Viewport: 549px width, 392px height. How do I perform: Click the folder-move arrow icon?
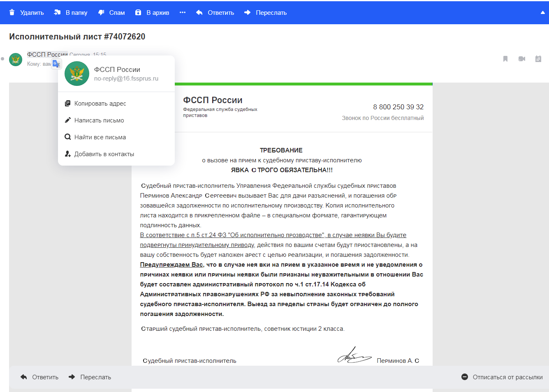click(57, 12)
